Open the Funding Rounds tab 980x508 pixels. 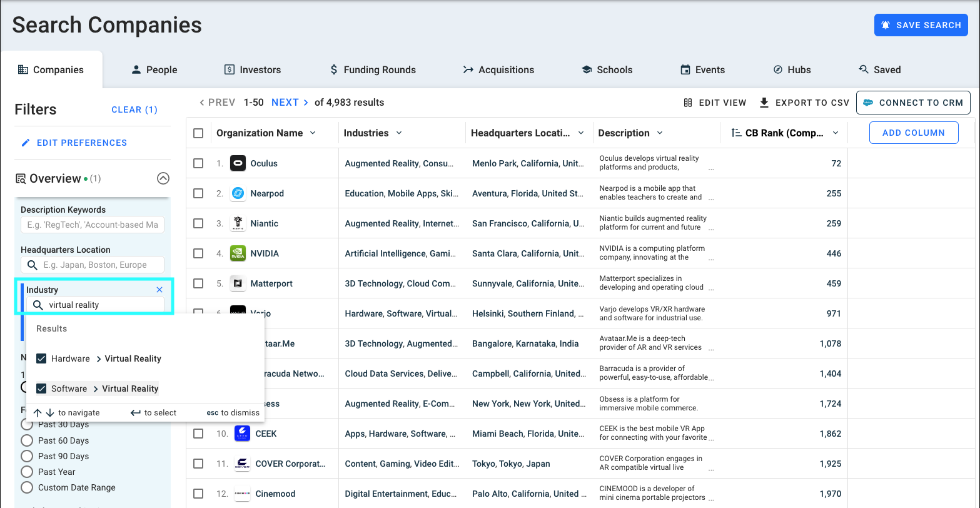373,69
